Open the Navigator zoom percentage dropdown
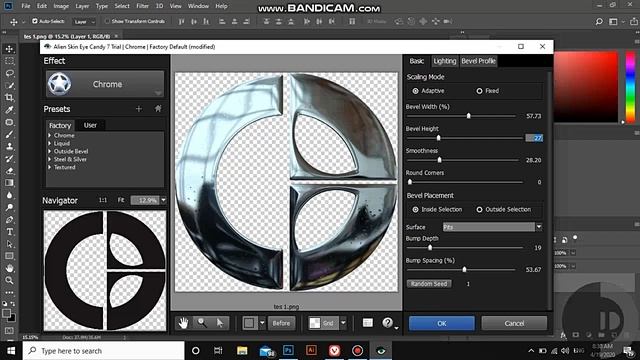The height and width of the screenshot is (360, 640). (x=163, y=200)
